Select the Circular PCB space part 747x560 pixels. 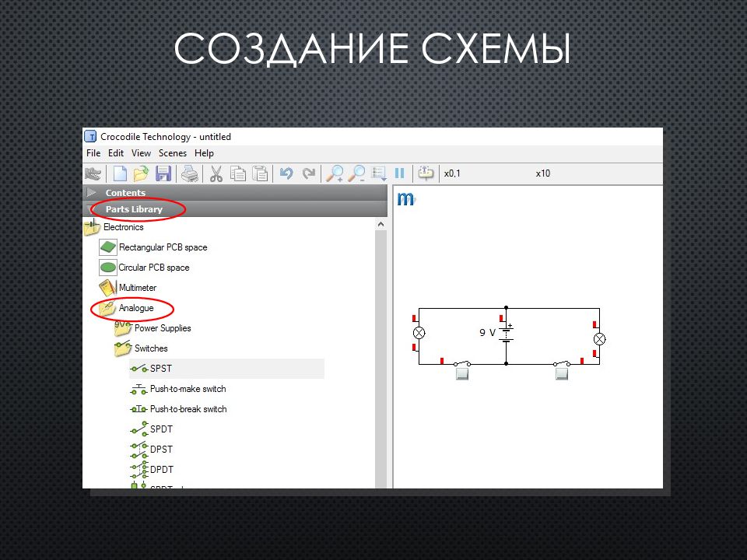(156, 268)
